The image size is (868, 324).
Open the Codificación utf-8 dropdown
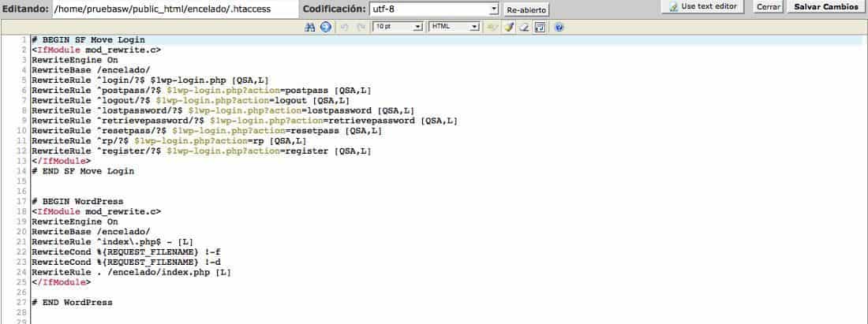tap(433, 9)
